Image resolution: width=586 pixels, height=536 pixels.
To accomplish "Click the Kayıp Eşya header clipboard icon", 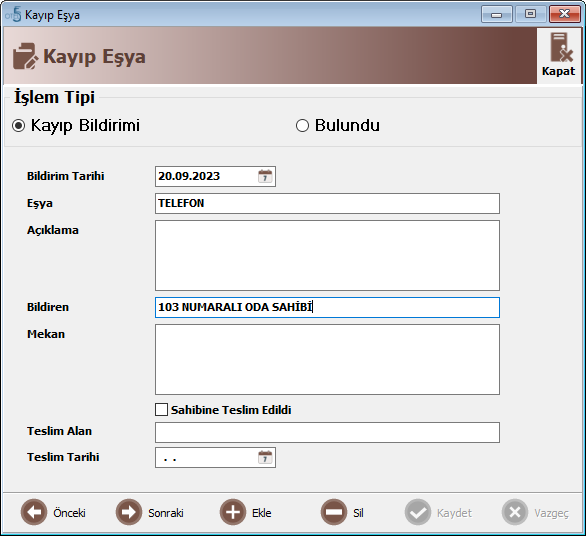I will pos(25,56).
